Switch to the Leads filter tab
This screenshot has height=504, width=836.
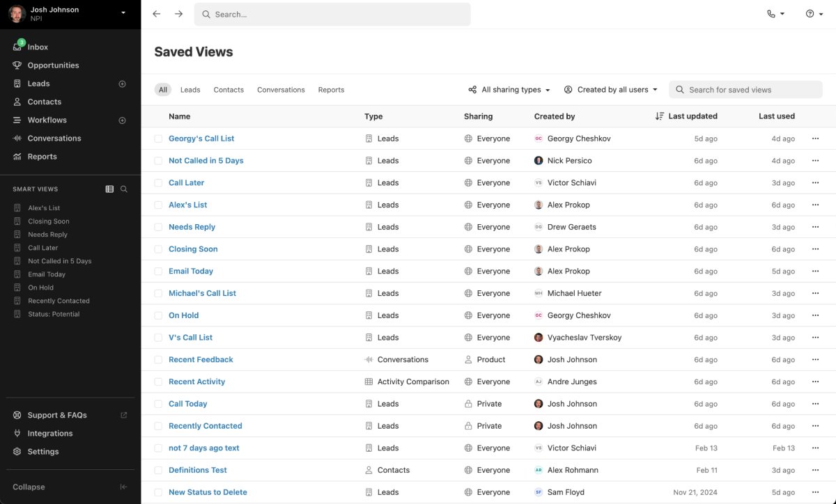point(190,90)
